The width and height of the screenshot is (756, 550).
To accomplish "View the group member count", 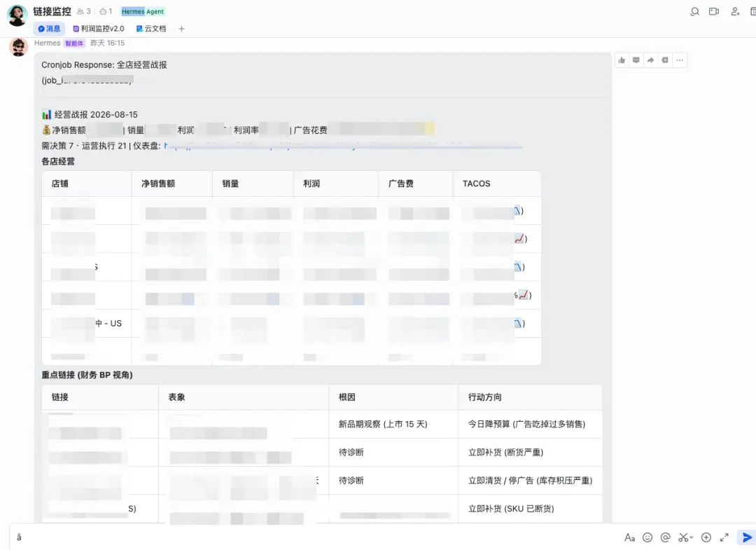I will click(x=83, y=11).
